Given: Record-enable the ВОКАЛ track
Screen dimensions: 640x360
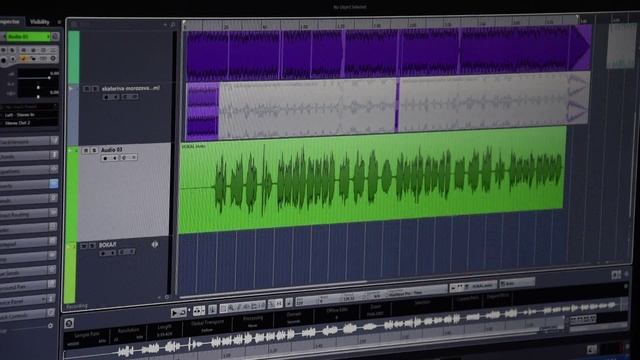Looking at the screenshot, I should [x=103, y=253].
